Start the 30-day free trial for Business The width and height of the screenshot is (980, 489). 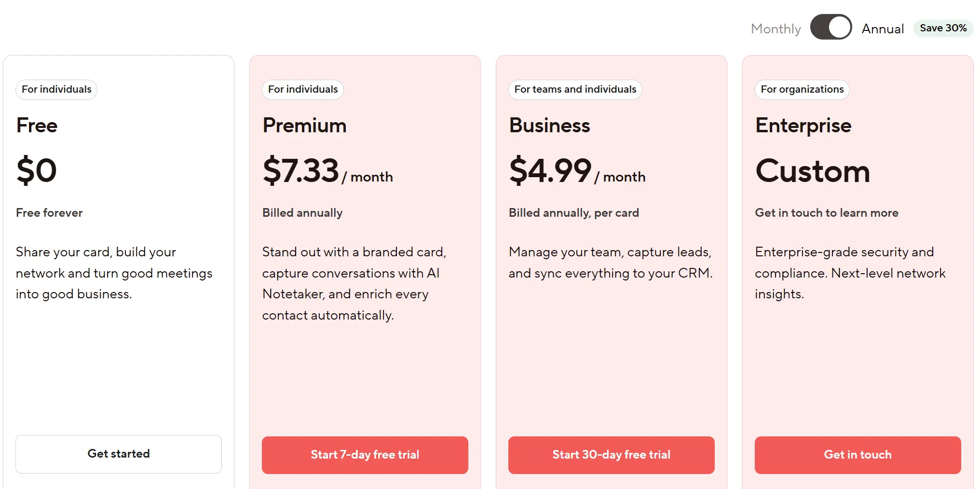[611, 454]
